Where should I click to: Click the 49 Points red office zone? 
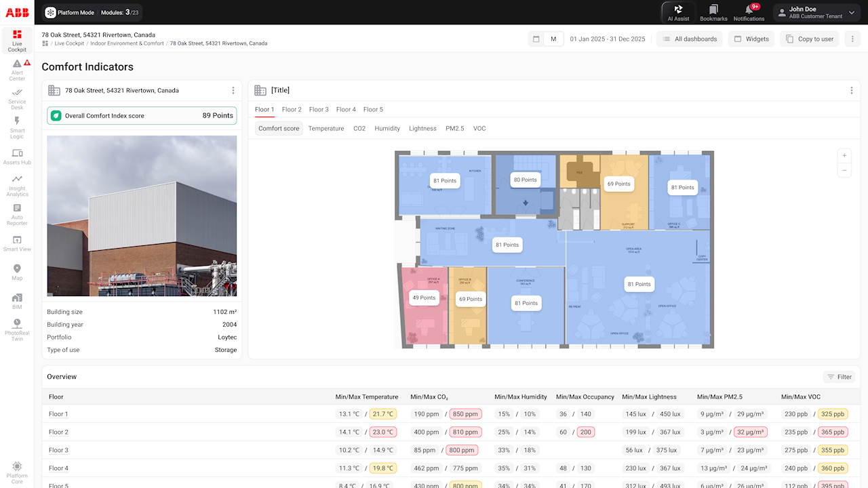coord(424,298)
